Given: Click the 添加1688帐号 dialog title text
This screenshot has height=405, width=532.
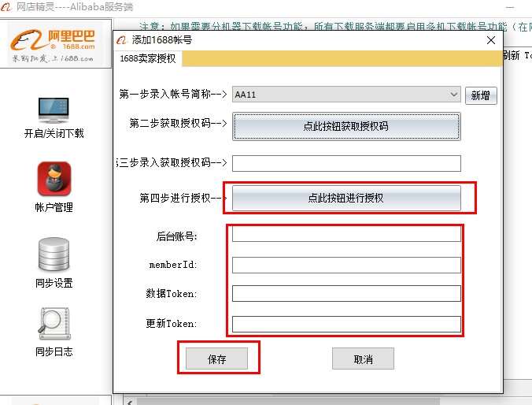Looking at the screenshot, I should click(x=162, y=40).
